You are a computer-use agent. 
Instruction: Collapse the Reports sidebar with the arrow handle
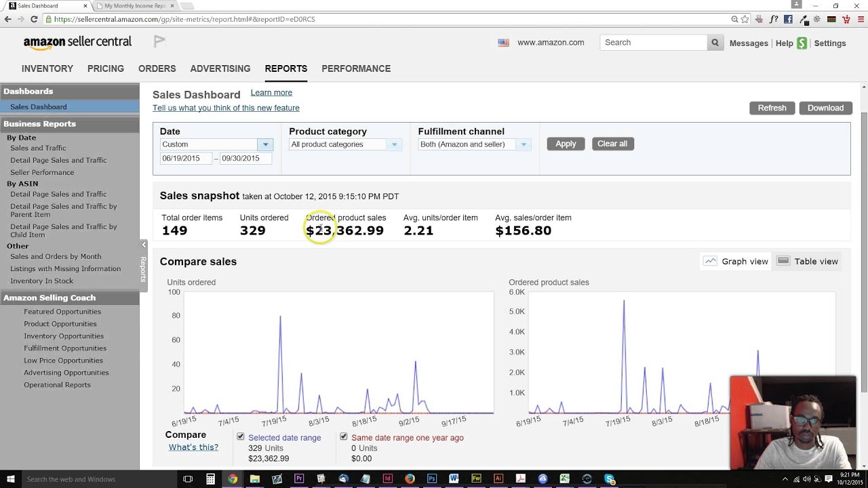pos(143,244)
